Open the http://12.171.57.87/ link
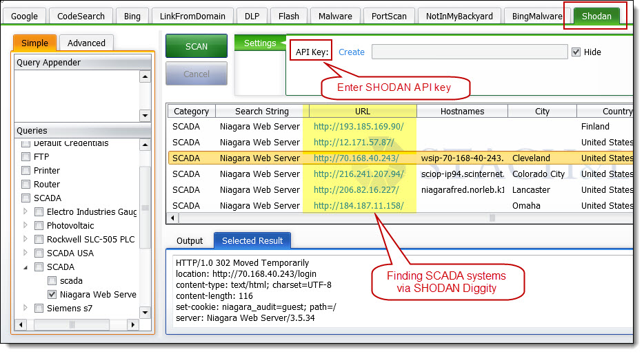The width and height of the screenshot is (644, 354). coord(354,143)
